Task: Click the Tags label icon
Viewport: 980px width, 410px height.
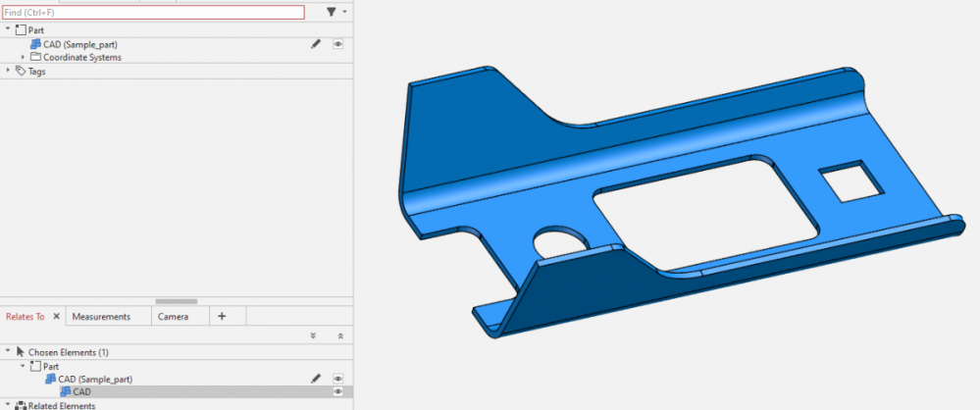Action: coord(21,71)
